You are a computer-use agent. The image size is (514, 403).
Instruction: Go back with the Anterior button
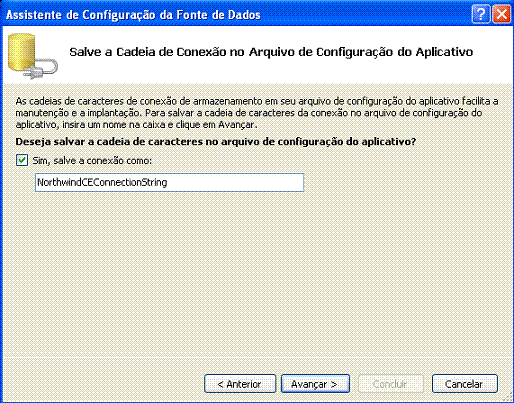point(240,384)
